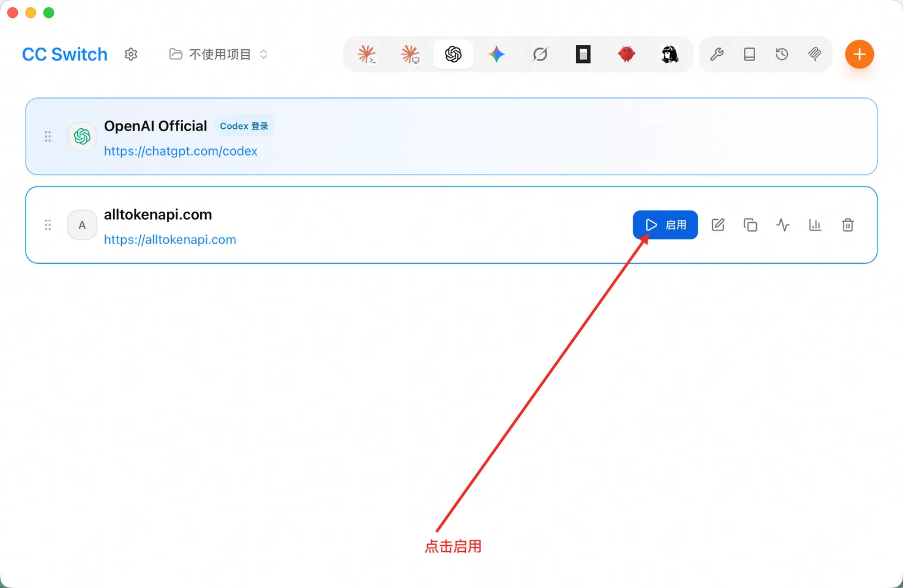Click the folder icon beside 不使用项目
903x588 pixels.
pyautogui.click(x=176, y=55)
